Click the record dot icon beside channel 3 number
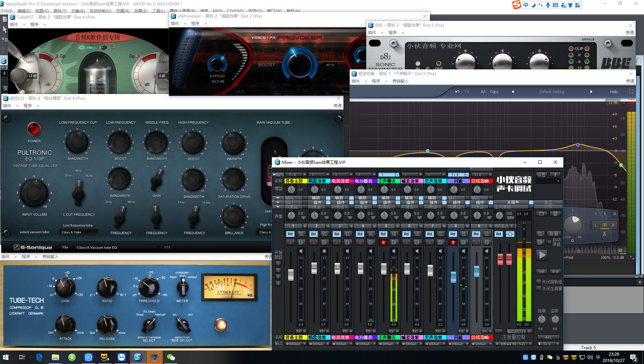644x364 pixels. point(351,226)
